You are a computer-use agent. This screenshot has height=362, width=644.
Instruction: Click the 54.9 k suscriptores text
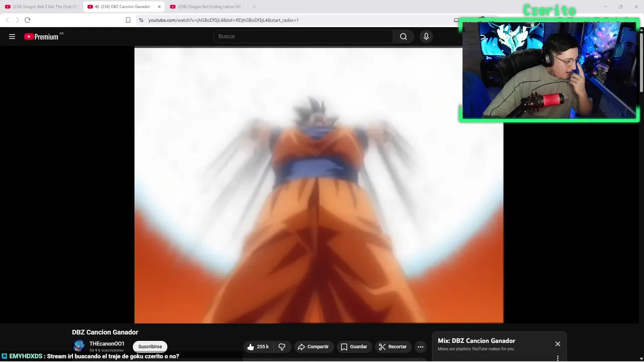(x=107, y=350)
